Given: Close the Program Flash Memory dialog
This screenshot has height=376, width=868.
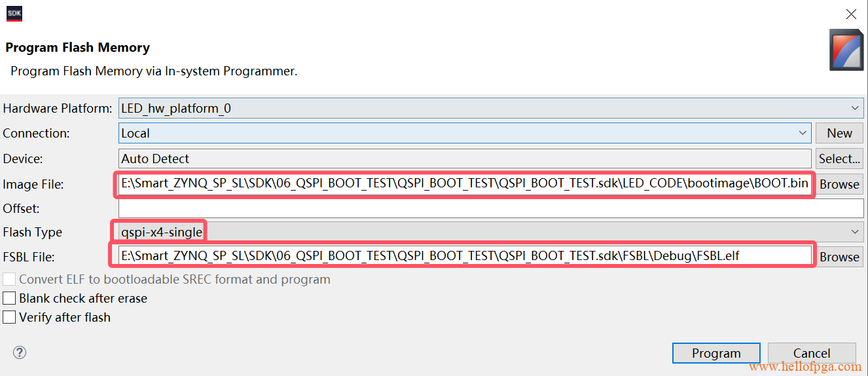Looking at the screenshot, I should point(850,14).
